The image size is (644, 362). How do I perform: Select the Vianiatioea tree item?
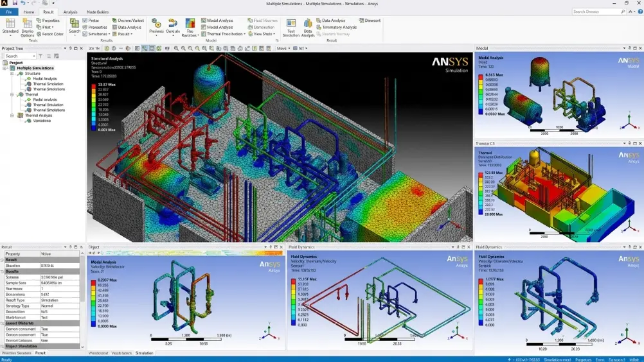[42, 121]
